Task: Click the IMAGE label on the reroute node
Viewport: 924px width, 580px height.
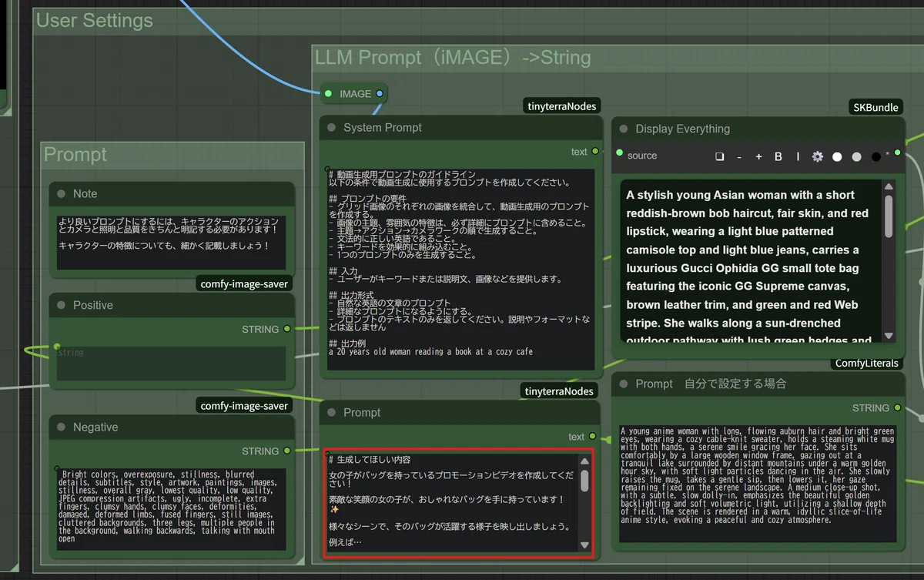Action: pos(355,94)
